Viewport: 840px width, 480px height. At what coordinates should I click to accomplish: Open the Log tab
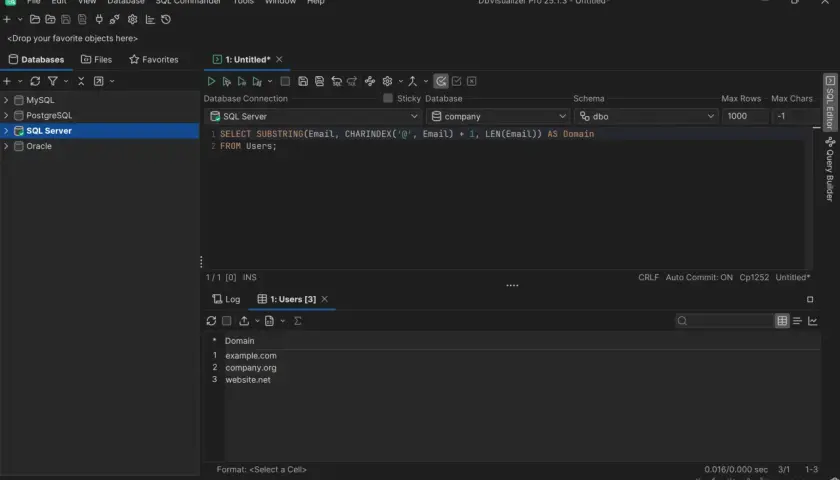pyautogui.click(x=226, y=299)
